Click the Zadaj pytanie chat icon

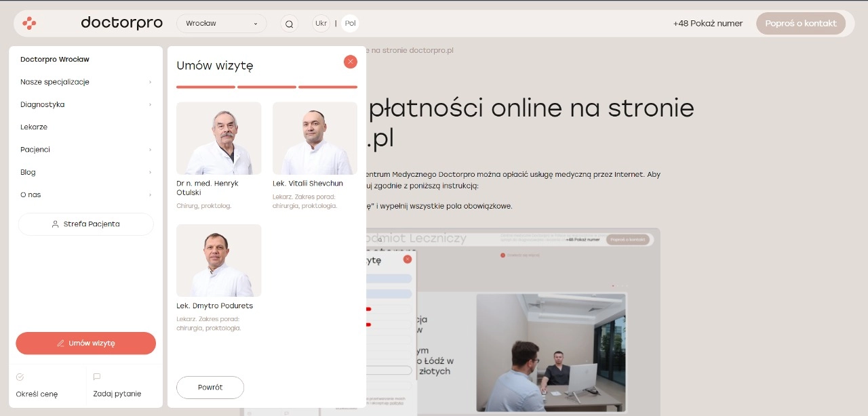click(97, 377)
